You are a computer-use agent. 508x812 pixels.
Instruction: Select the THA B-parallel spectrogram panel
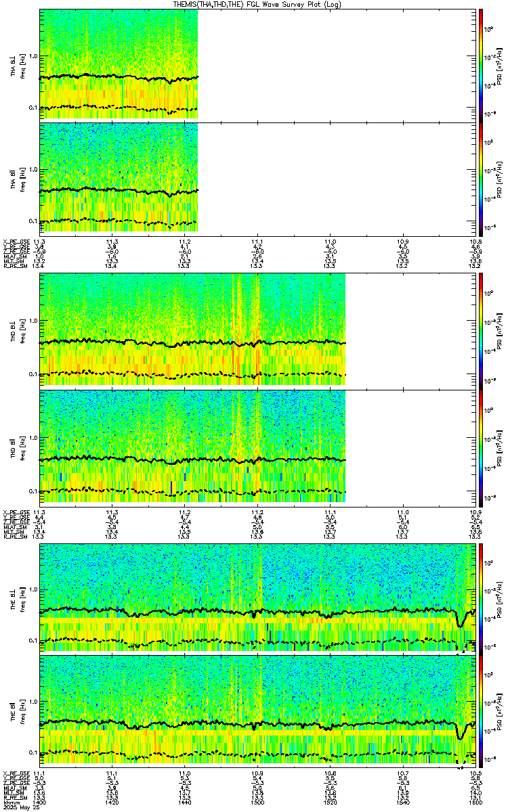(x=257, y=179)
